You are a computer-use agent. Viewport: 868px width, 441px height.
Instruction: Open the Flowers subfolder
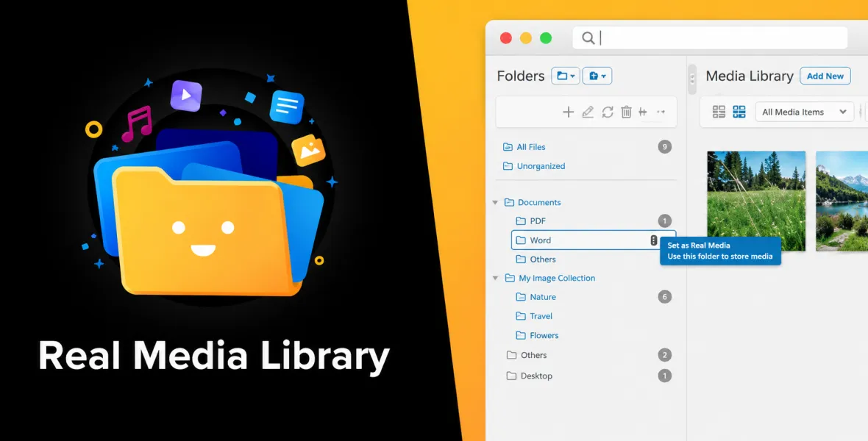pos(544,335)
